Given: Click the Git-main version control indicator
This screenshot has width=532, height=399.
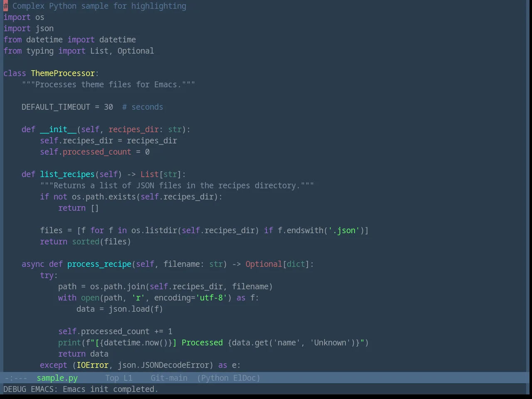Looking at the screenshot, I should pos(169,378).
